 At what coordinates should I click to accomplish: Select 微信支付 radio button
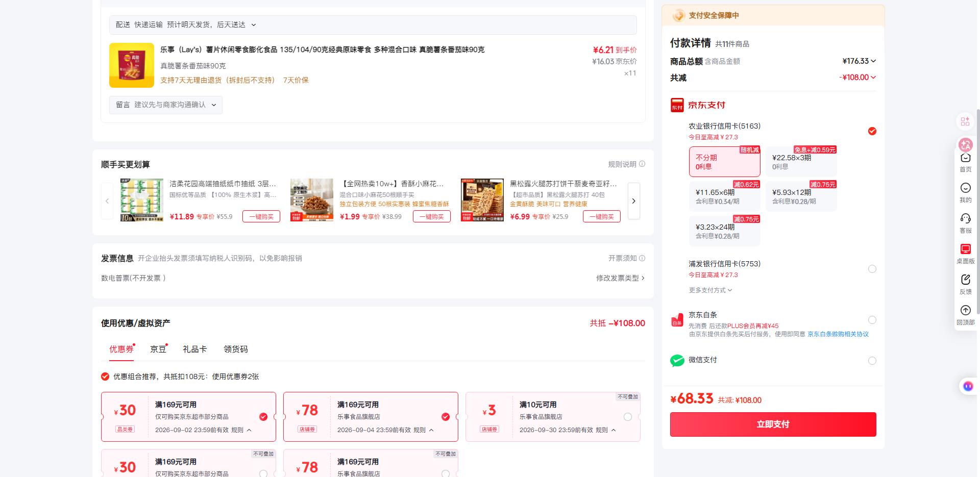click(x=872, y=361)
